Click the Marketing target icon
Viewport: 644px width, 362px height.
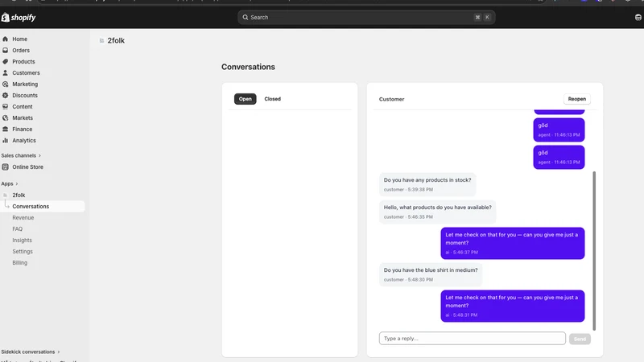pyautogui.click(x=6, y=84)
